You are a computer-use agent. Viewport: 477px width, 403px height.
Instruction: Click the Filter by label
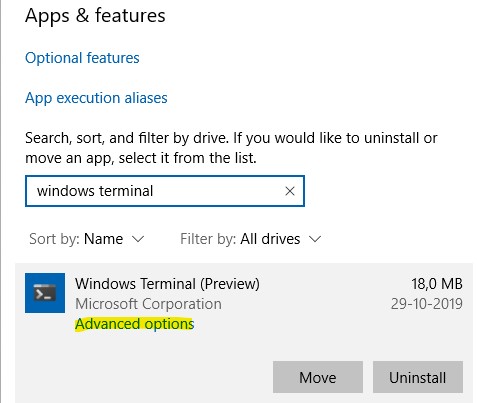208,239
